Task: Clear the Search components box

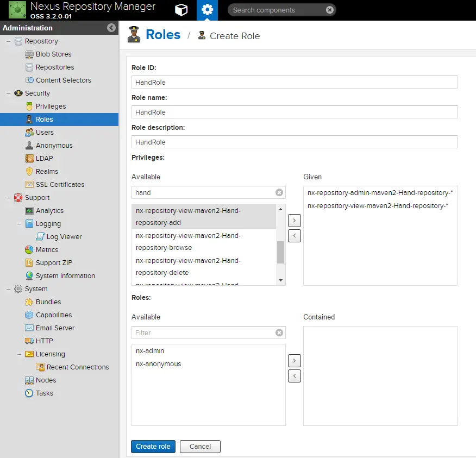Action: click(x=329, y=10)
